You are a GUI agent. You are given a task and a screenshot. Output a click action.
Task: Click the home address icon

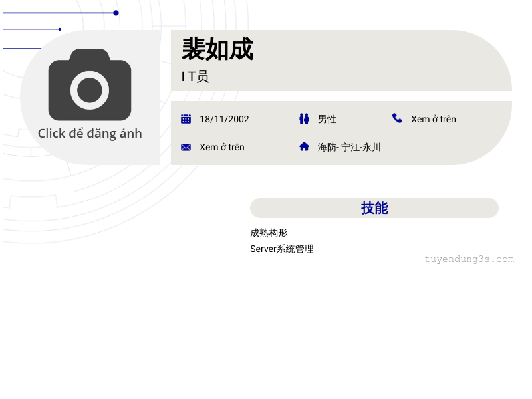304,146
